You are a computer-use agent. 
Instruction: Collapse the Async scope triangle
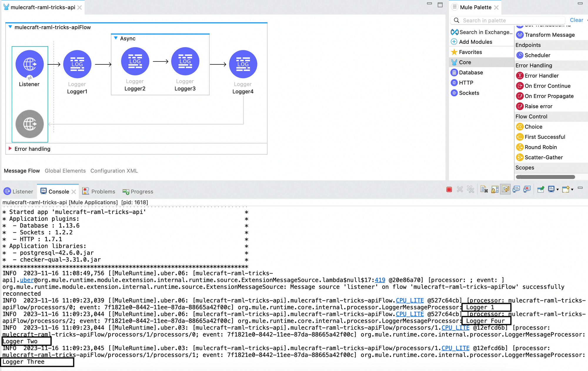116,38
